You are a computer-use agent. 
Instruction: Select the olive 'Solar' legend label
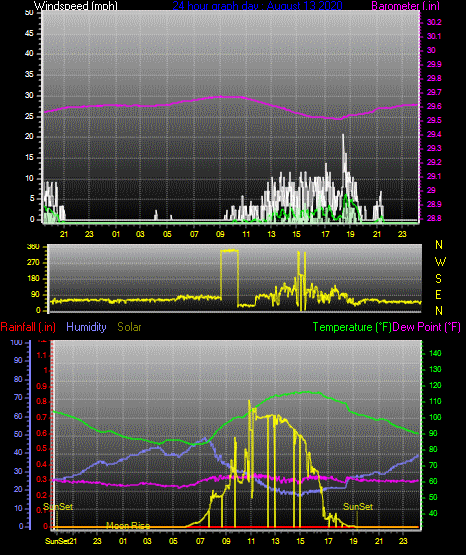(x=130, y=327)
